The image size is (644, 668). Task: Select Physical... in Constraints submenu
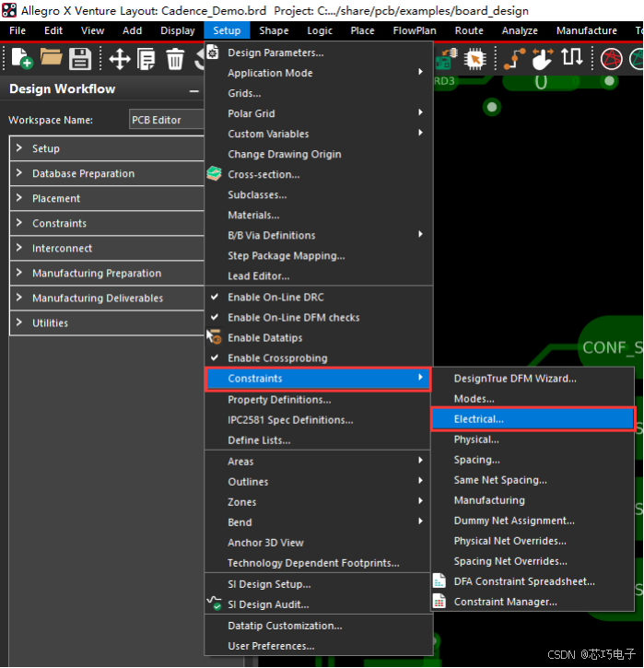[x=533, y=439]
